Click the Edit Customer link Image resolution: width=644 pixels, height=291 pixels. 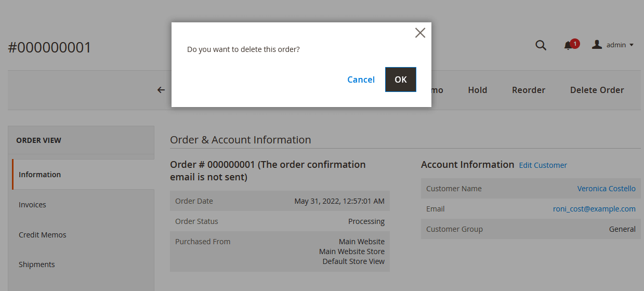coord(543,165)
